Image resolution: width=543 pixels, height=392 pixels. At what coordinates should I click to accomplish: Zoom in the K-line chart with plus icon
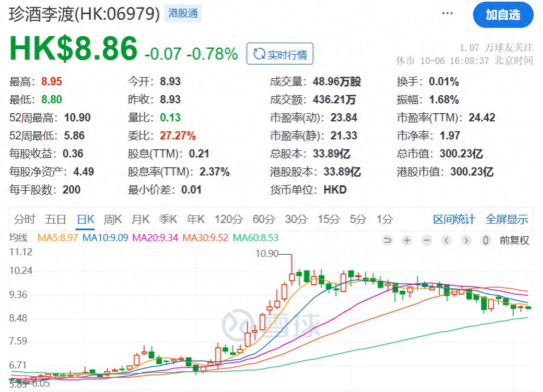[x=407, y=241]
